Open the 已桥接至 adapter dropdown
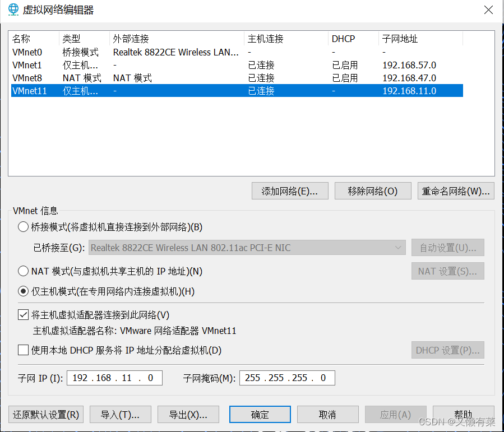This screenshot has width=504, height=432. click(247, 248)
